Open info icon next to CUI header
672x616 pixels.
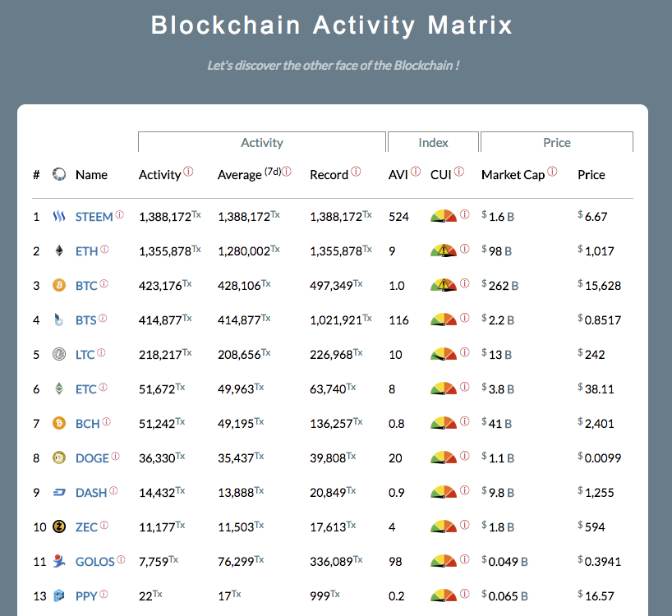coord(459,172)
